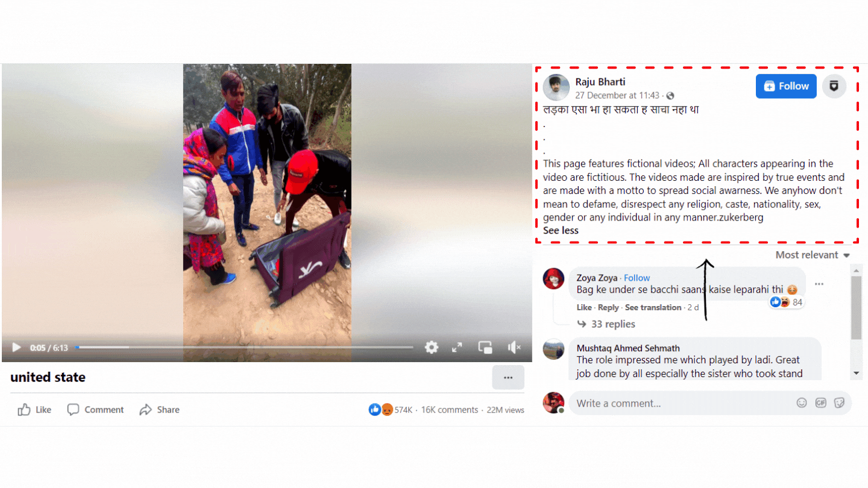Image resolution: width=868 pixels, height=488 pixels.
Task: Collapse the post text with See less
Action: (561, 230)
